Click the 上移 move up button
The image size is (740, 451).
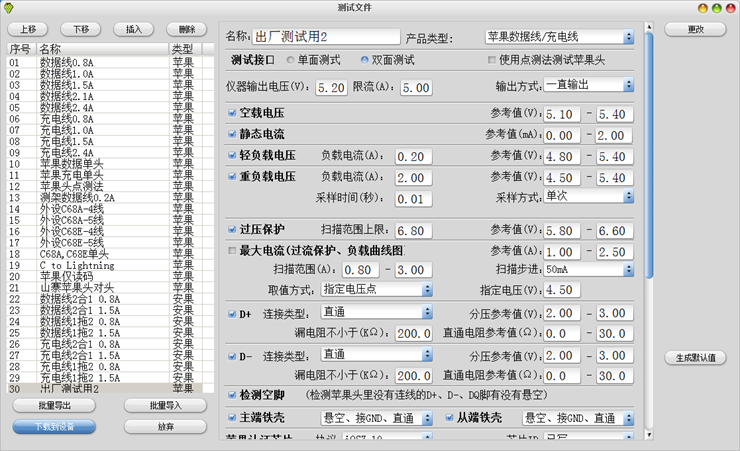[27, 30]
